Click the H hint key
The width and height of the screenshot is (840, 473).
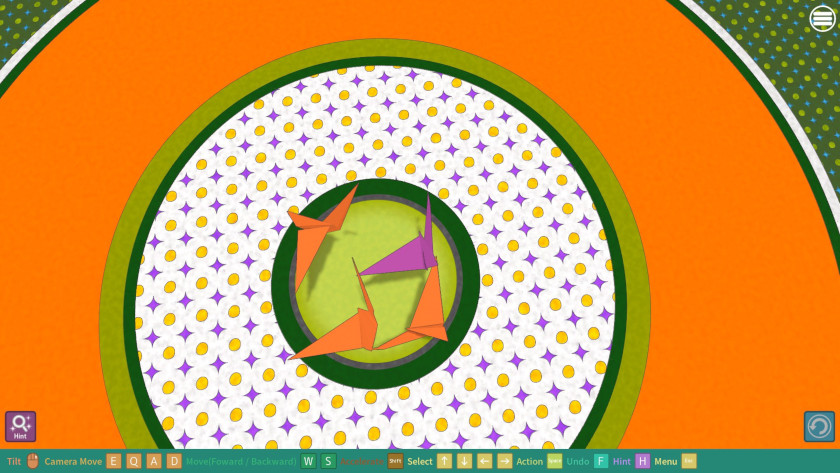point(642,461)
